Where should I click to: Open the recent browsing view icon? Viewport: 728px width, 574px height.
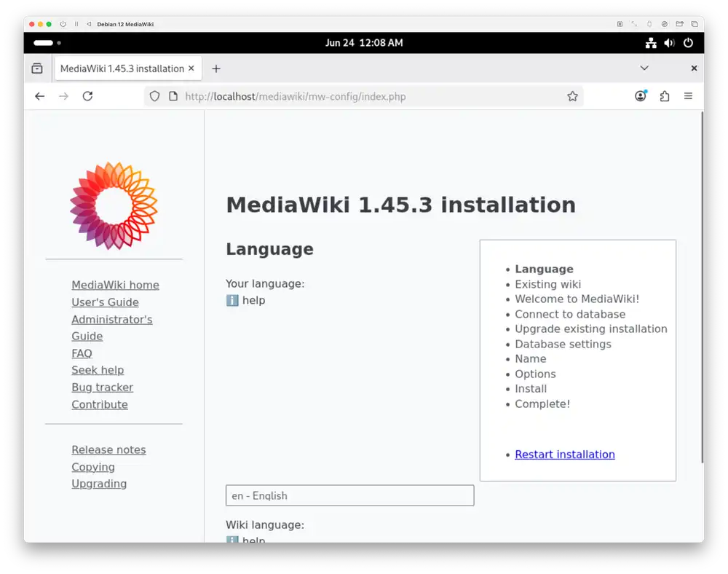[x=37, y=68]
